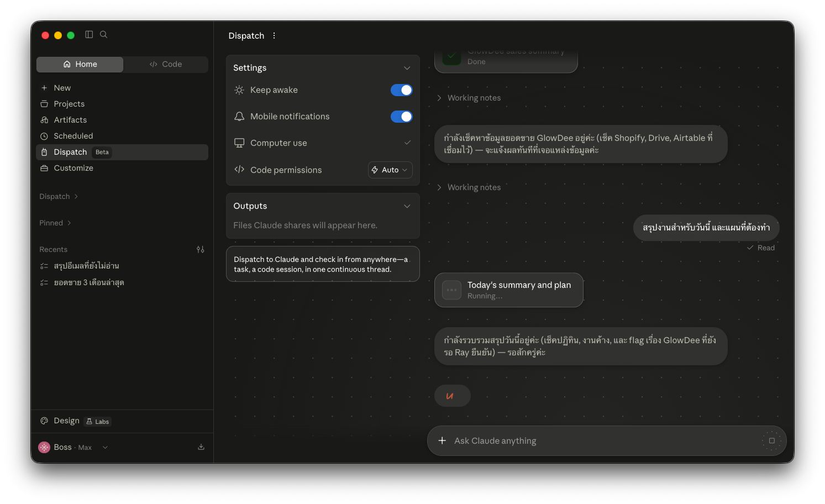
Task: Click the Recents section header
Action: click(x=54, y=250)
